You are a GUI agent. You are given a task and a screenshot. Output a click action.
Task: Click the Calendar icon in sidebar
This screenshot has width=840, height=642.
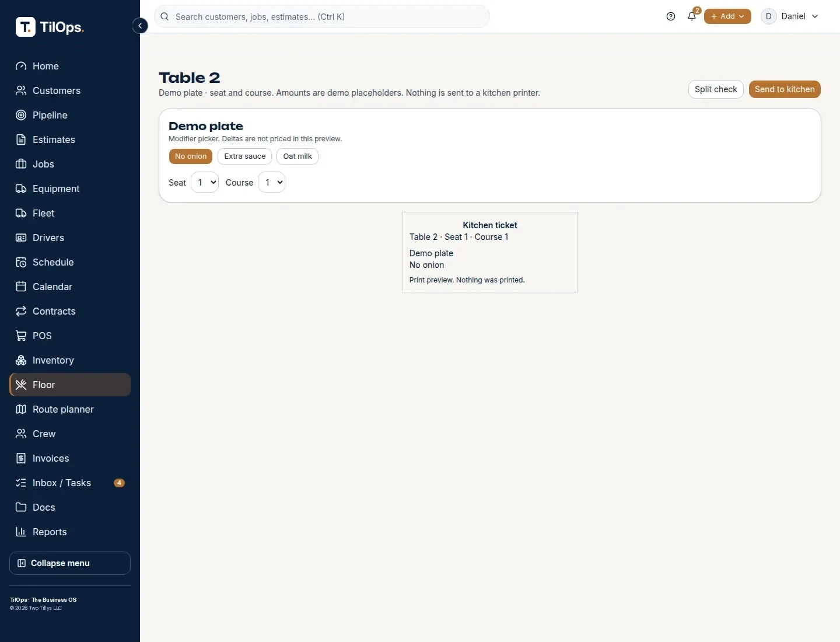21,287
